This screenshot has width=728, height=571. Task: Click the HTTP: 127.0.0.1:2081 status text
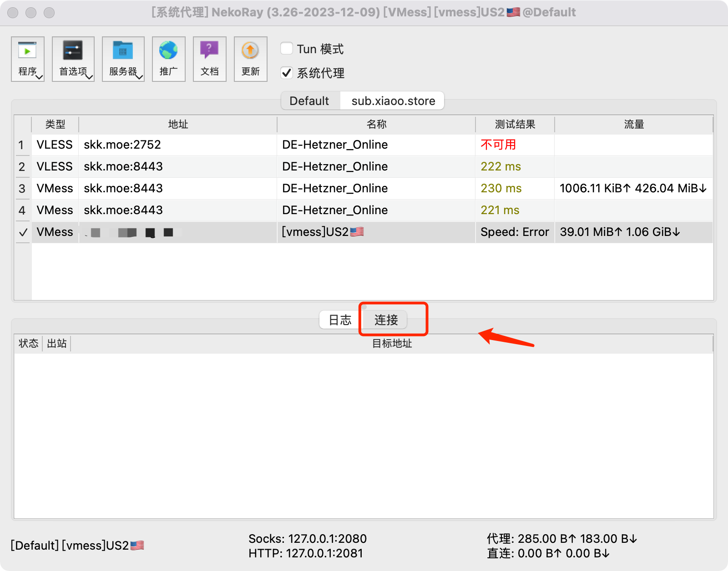point(306,553)
